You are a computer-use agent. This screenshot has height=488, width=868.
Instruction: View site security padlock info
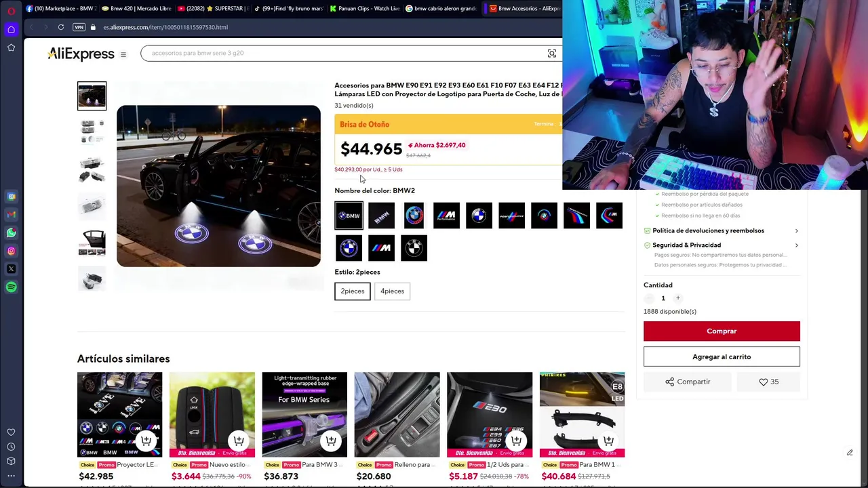coord(93,27)
